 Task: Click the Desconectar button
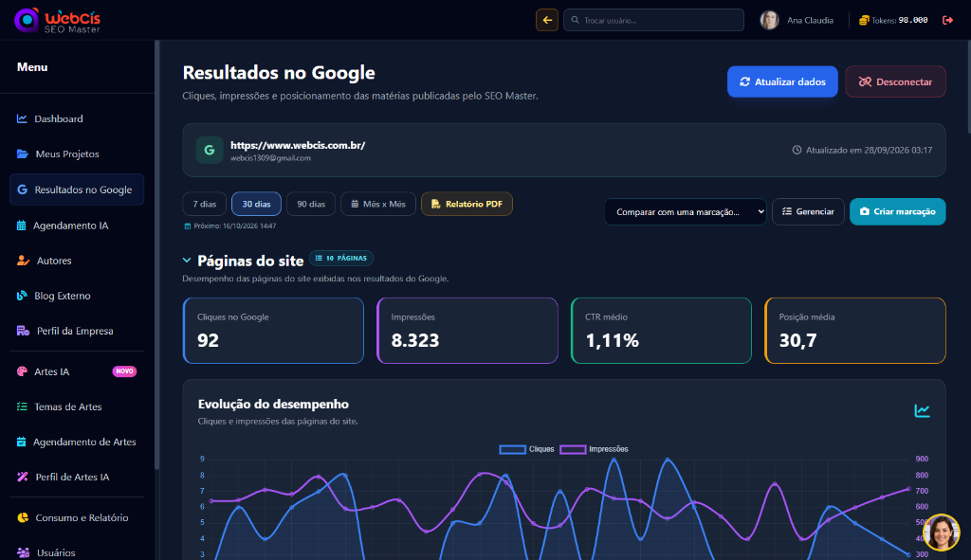(x=895, y=81)
